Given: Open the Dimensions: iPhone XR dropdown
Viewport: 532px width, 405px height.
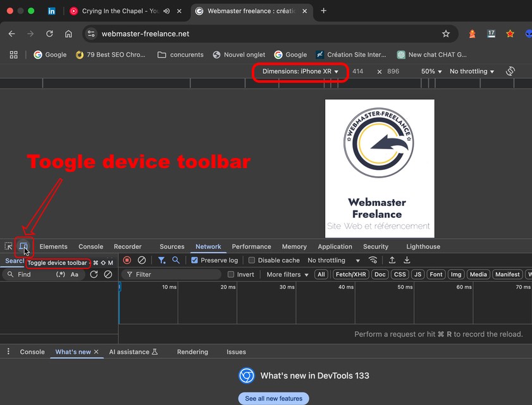Looking at the screenshot, I should point(300,73).
